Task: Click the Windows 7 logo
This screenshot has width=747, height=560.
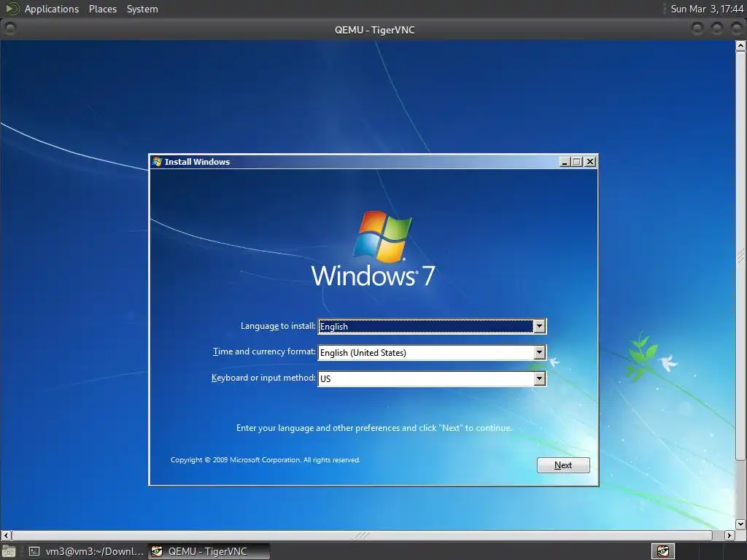Action: [x=373, y=249]
